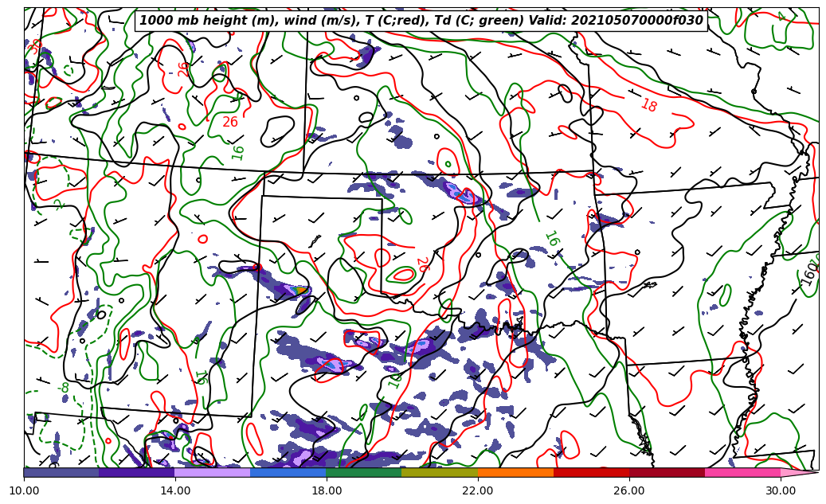Select the 18.00 colorbar tick label
The image size is (826, 504).
[x=327, y=490]
